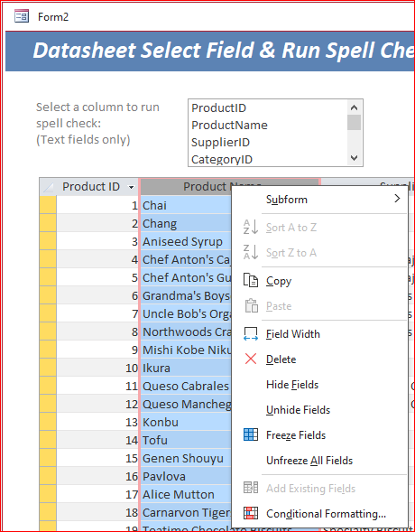
Task: Select ProductID in the column list
Action: [x=268, y=107]
